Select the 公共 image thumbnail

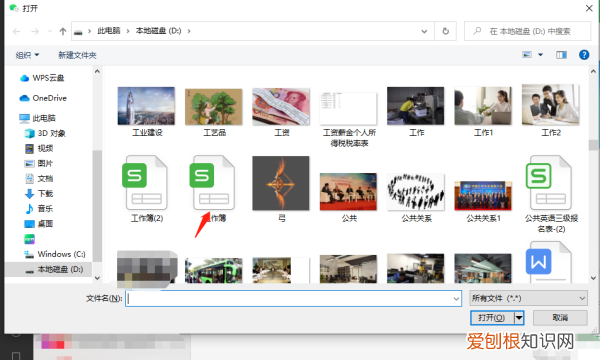tap(348, 192)
